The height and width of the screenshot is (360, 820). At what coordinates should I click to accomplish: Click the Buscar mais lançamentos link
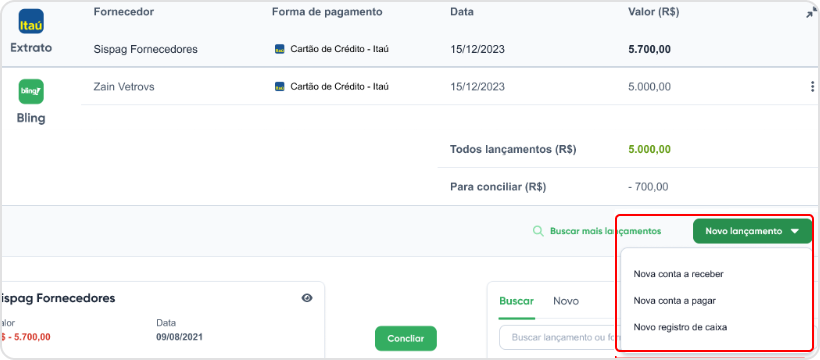[606, 231]
